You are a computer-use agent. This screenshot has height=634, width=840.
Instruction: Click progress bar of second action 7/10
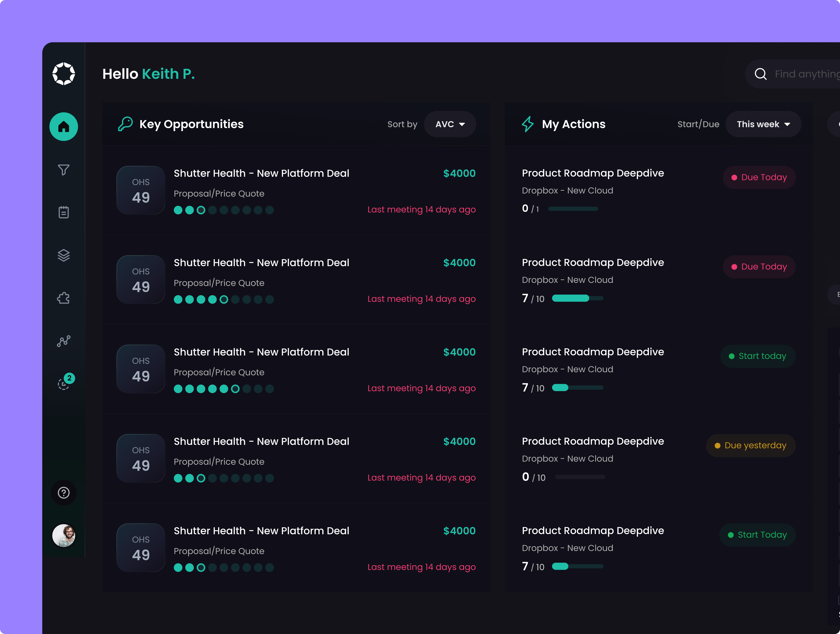[577, 298]
